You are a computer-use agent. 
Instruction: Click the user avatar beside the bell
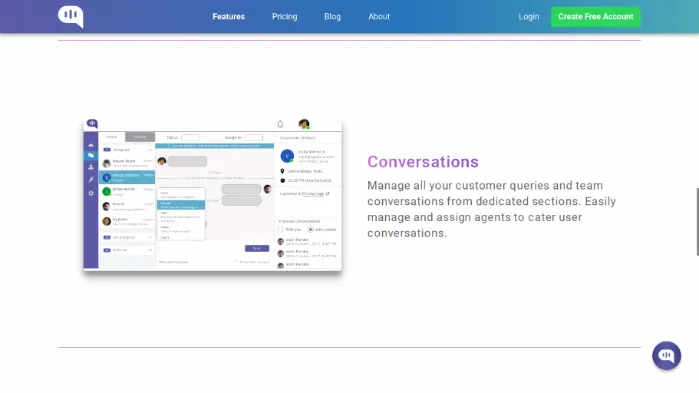(304, 124)
